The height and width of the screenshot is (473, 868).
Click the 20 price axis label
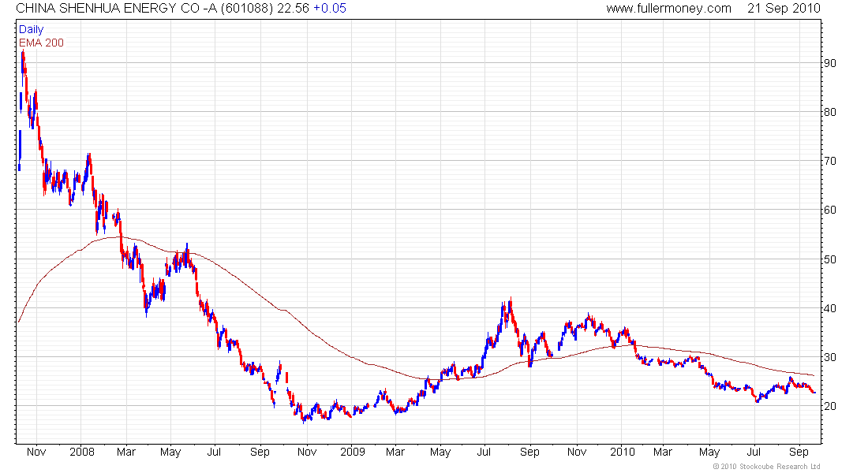click(x=830, y=405)
